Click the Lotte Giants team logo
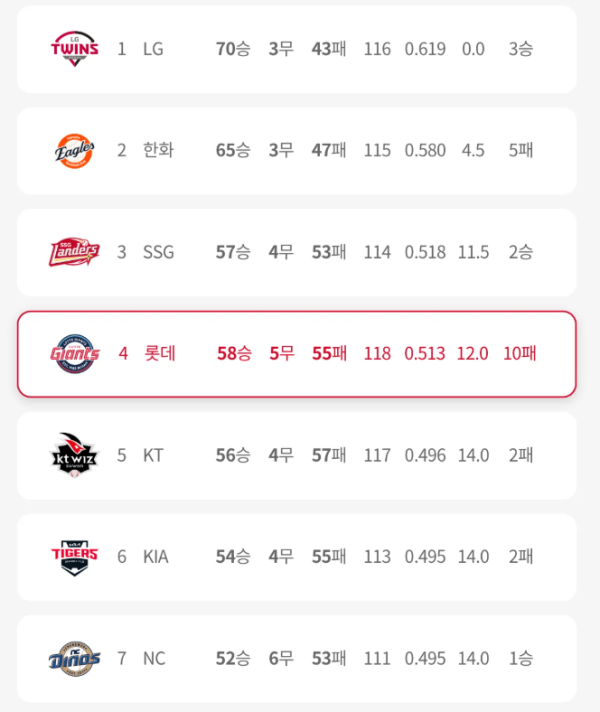 pyautogui.click(x=75, y=354)
